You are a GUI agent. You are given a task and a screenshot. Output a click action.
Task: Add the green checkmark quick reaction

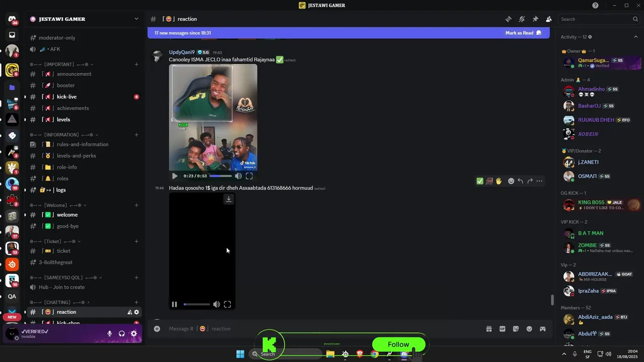pyautogui.click(x=480, y=181)
